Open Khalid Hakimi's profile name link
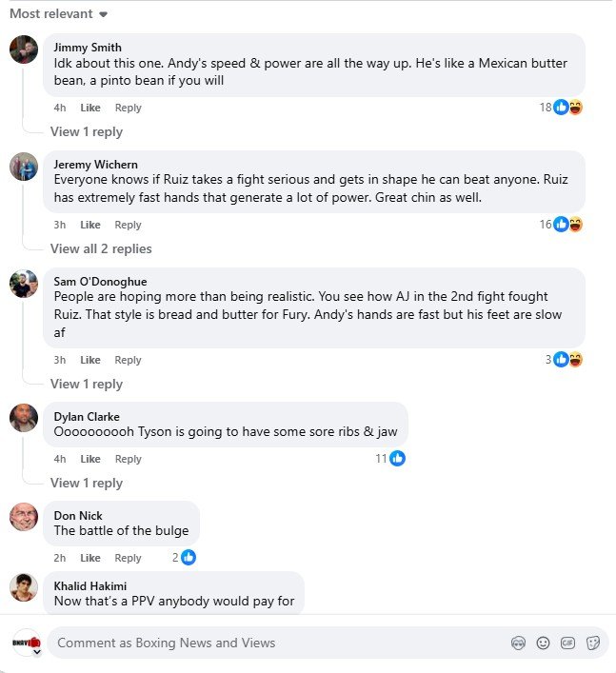Screen dimensions: 616x673 coord(89,585)
